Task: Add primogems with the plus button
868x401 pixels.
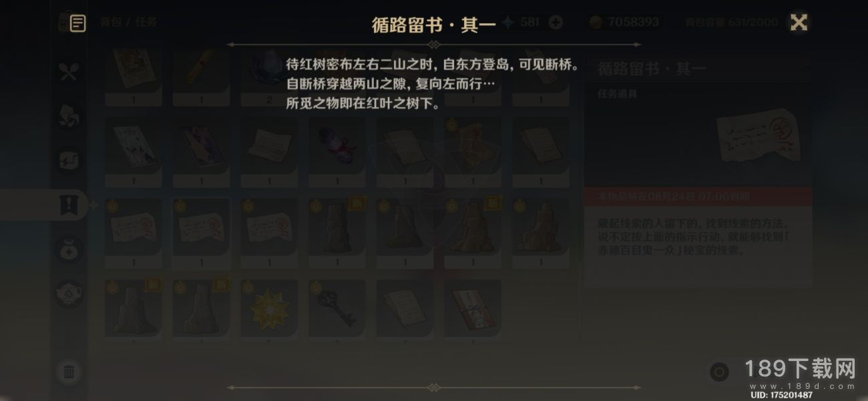Action: pyautogui.click(x=556, y=22)
